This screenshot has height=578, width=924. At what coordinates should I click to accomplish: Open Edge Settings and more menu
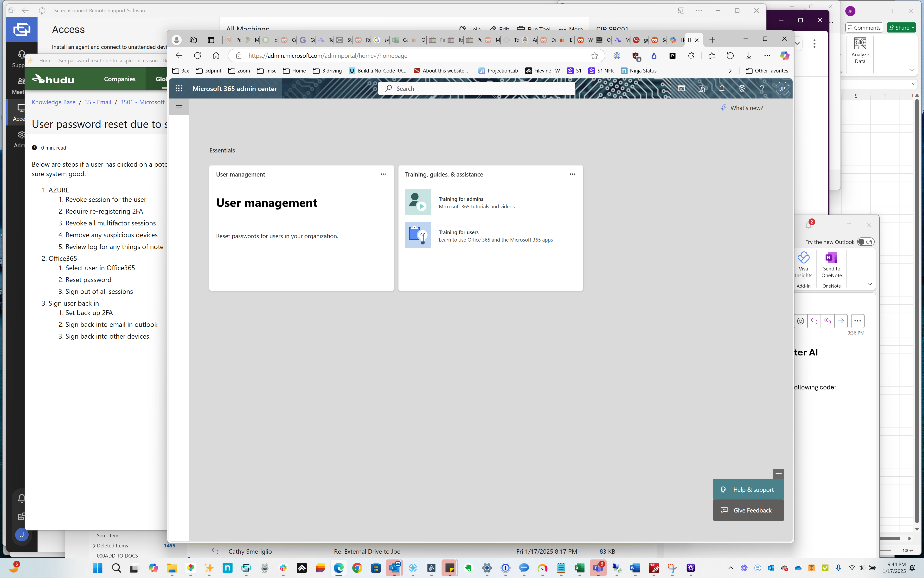(767, 56)
